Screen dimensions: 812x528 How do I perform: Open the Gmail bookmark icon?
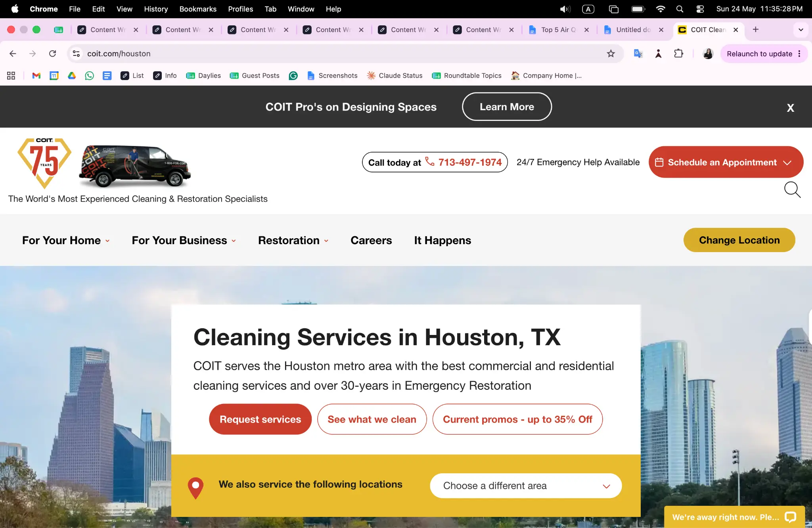(36, 76)
